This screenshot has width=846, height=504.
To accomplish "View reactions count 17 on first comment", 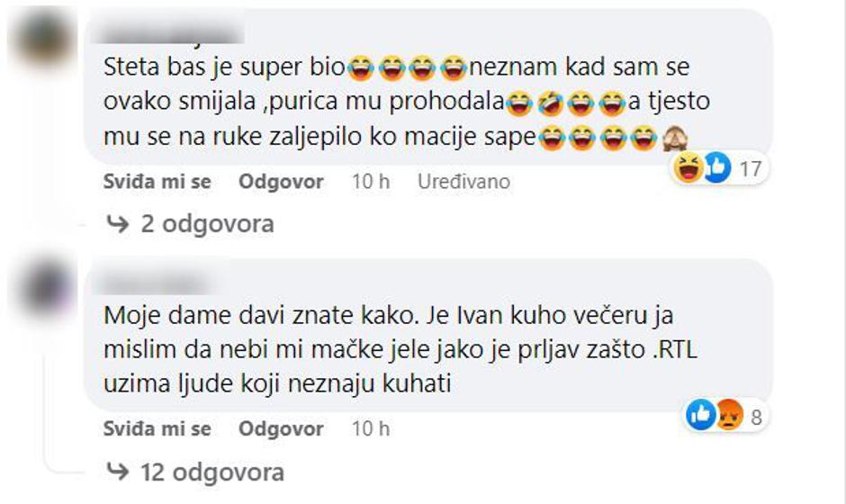I will pos(750,169).
